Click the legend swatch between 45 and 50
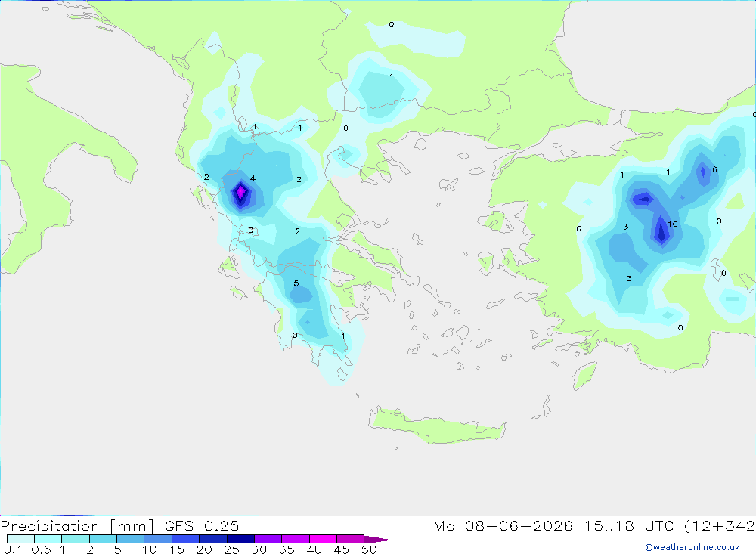Viewport: 756px width, 554px height. pyautogui.click(x=350, y=539)
